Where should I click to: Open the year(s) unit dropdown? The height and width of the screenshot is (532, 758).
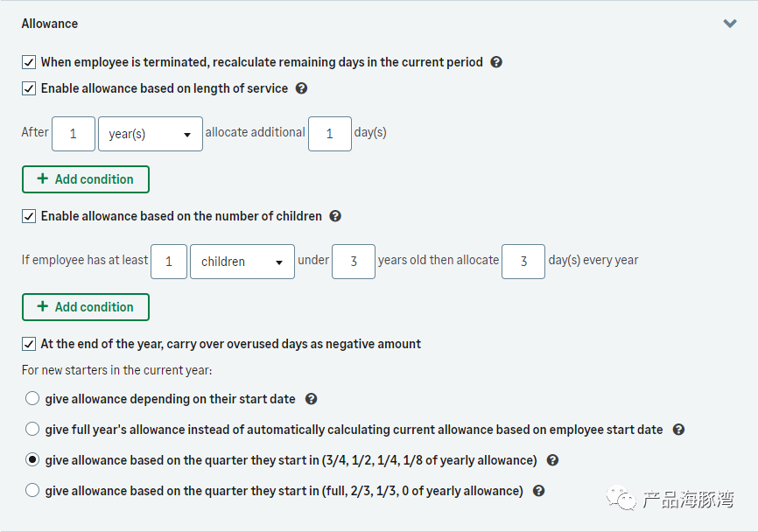[151, 134]
